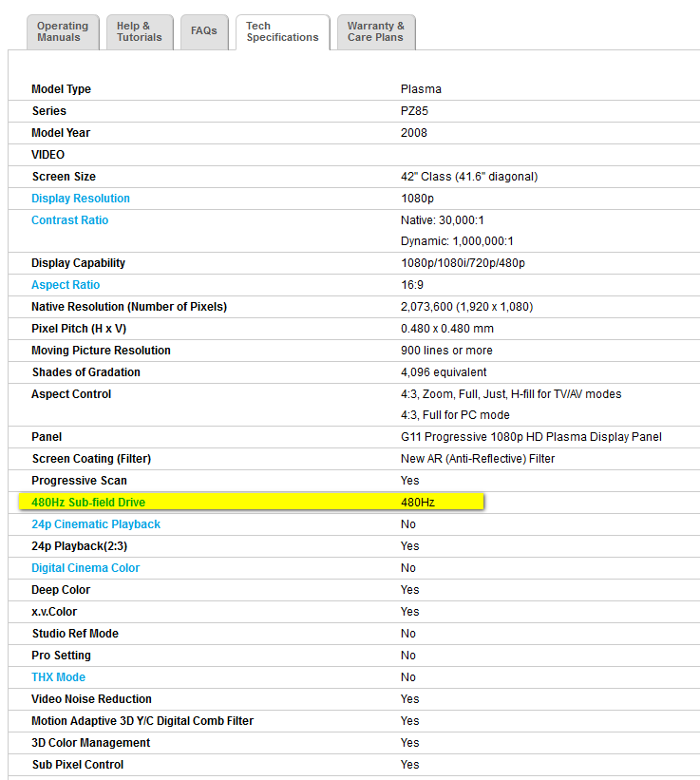Screen dimensions: 700x780
Task: Switch to Help & Tutorials tab
Action: tap(139, 32)
